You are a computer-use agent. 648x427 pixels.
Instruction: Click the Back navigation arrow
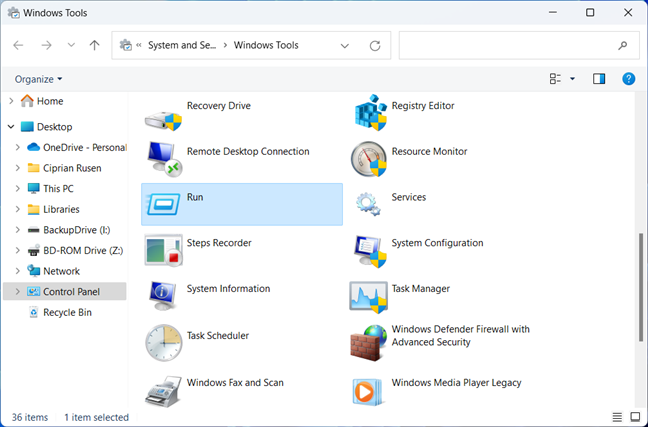pos(18,45)
